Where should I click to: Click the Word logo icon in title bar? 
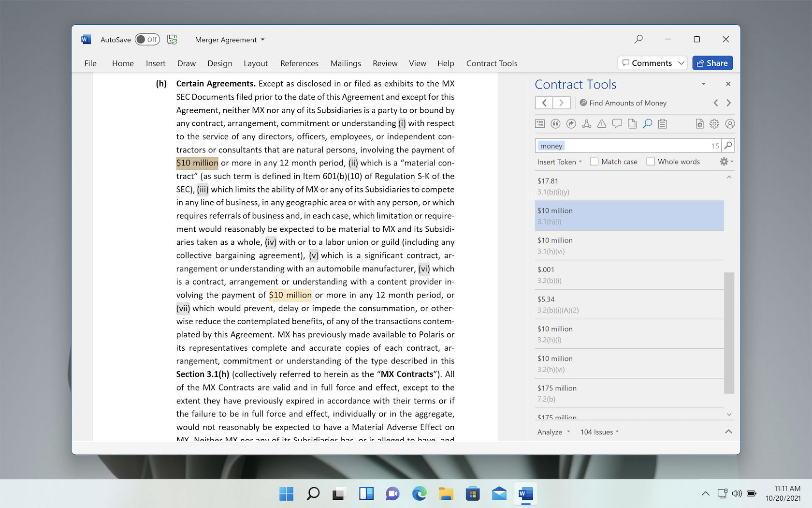click(86, 39)
